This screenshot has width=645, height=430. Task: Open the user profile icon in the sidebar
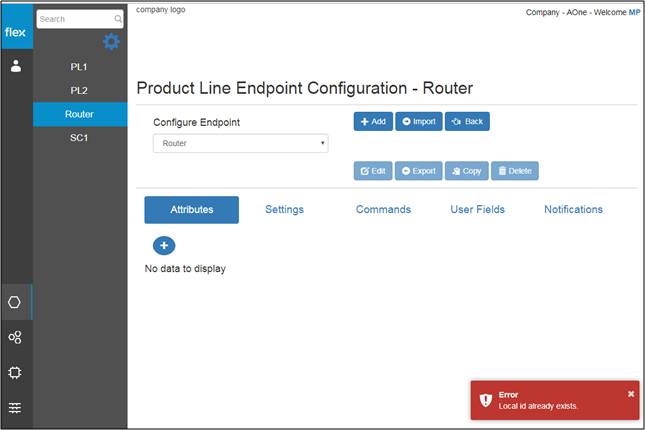[x=16, y=66]
